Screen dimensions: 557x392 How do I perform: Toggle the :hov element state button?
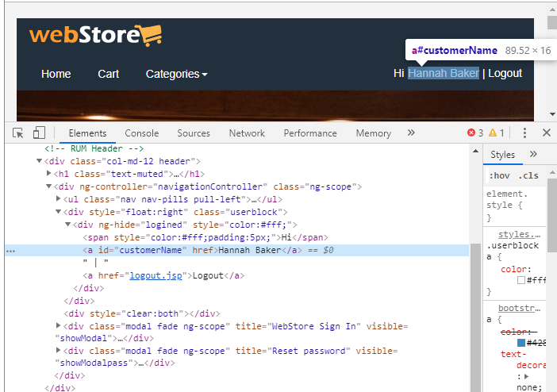[499, 175]
